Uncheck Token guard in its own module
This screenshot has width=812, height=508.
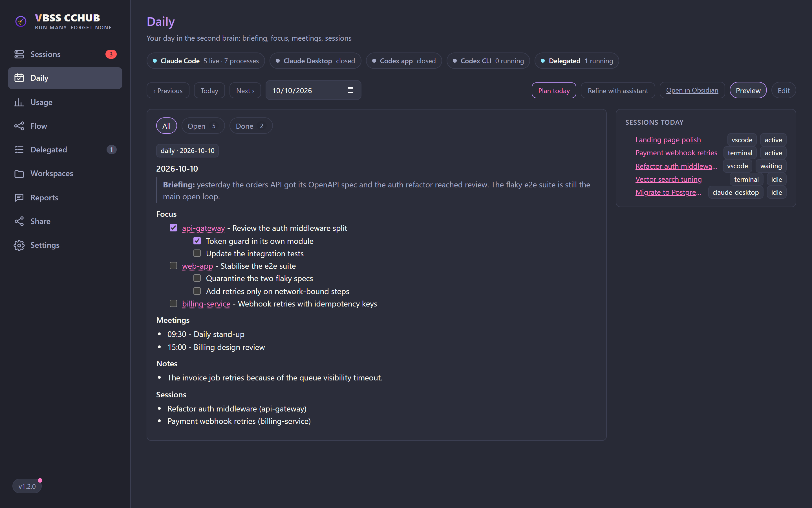click(x=197, y=241)
